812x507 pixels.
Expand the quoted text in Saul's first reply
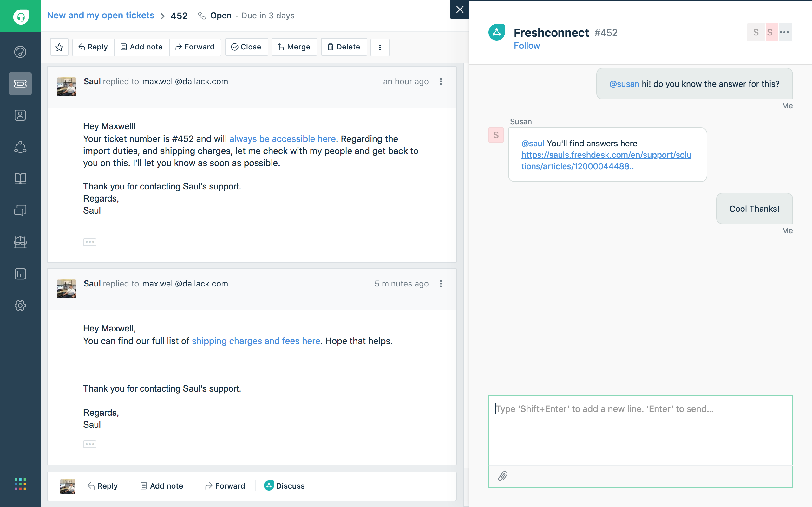89,241
